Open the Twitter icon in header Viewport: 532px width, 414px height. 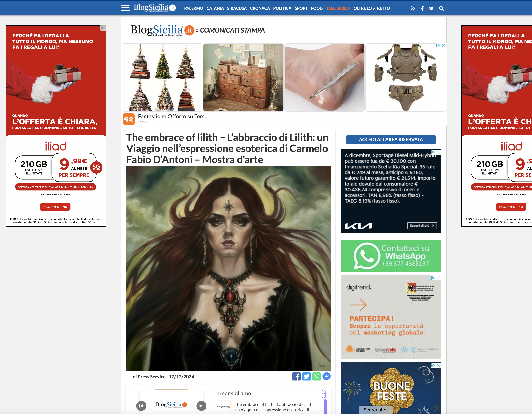click(431, 9)
